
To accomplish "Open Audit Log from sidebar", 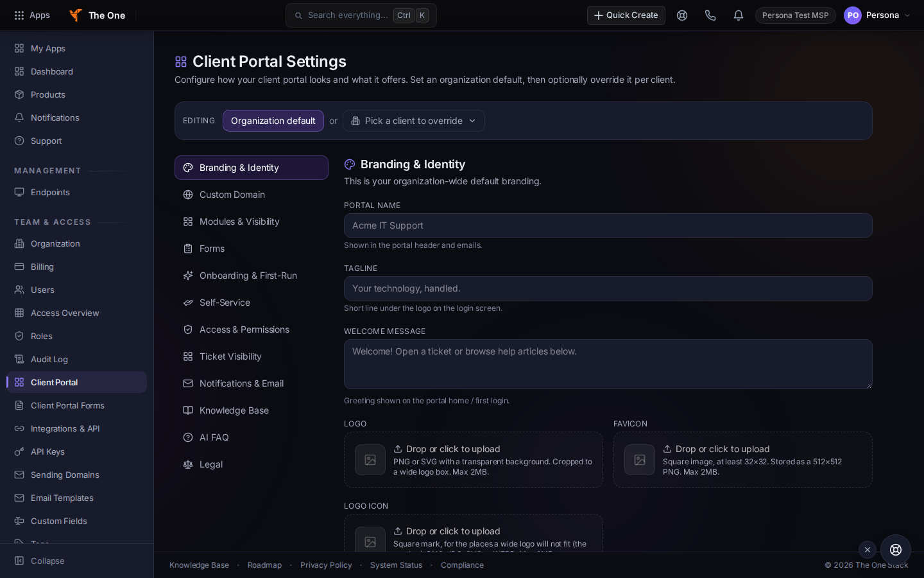I will point(77,359).
